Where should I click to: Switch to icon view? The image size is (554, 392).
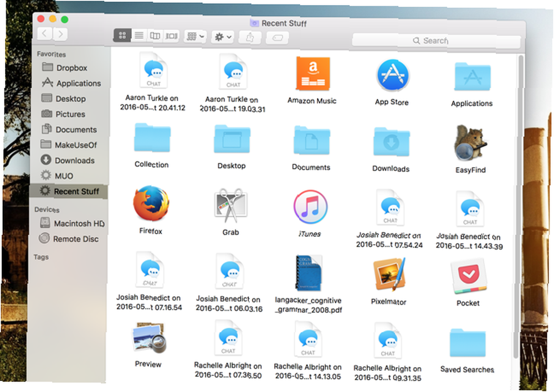tap(122, 35)
